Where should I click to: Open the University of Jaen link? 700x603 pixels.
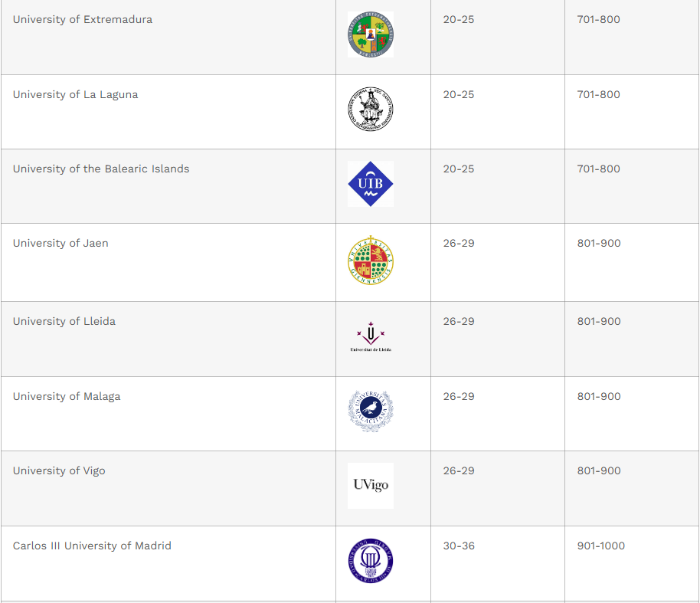pyautogui.click(x=61, y=243)
